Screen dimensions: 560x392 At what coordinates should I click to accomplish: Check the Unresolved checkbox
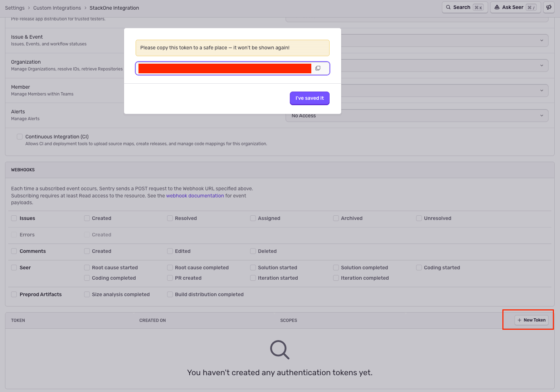[x=419, y=218]
